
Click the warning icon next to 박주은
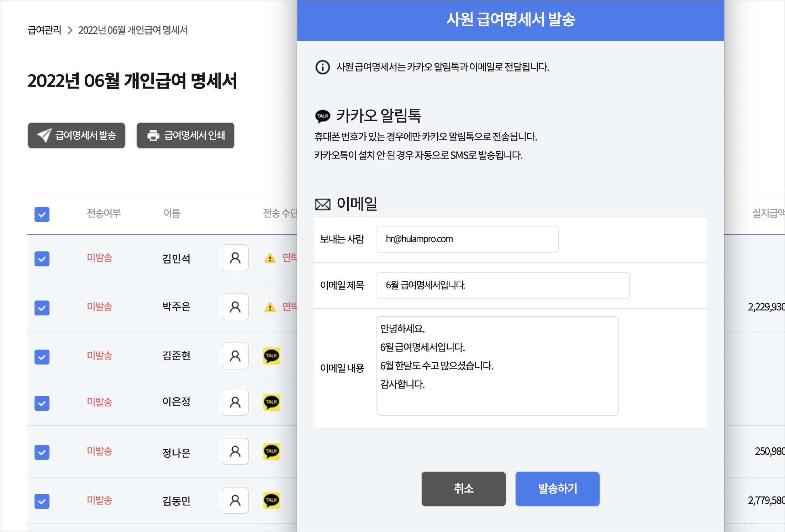270,307
